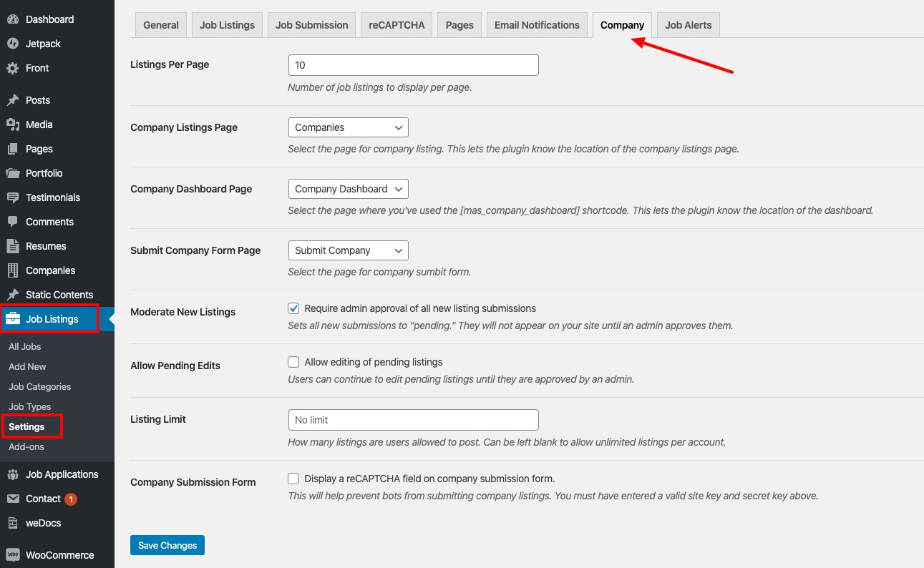Check Display a reCAPTCHA field checkbox
Image resolution: width=924 pixels, height=568 pixels.
293,479
